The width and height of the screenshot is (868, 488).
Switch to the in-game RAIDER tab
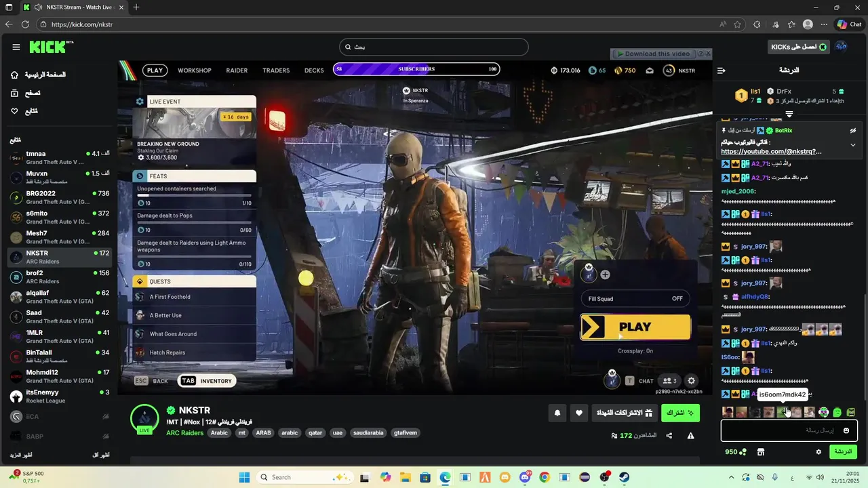click(x=237, y=70)
